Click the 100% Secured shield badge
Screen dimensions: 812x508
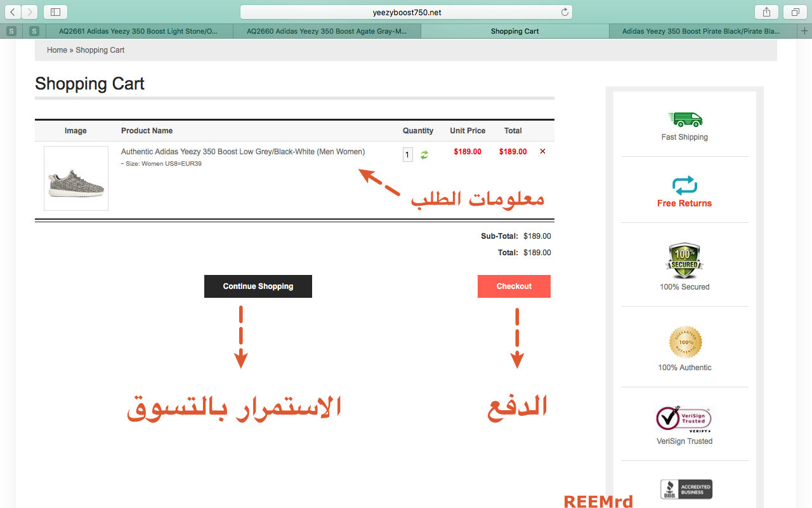(684, 261)
